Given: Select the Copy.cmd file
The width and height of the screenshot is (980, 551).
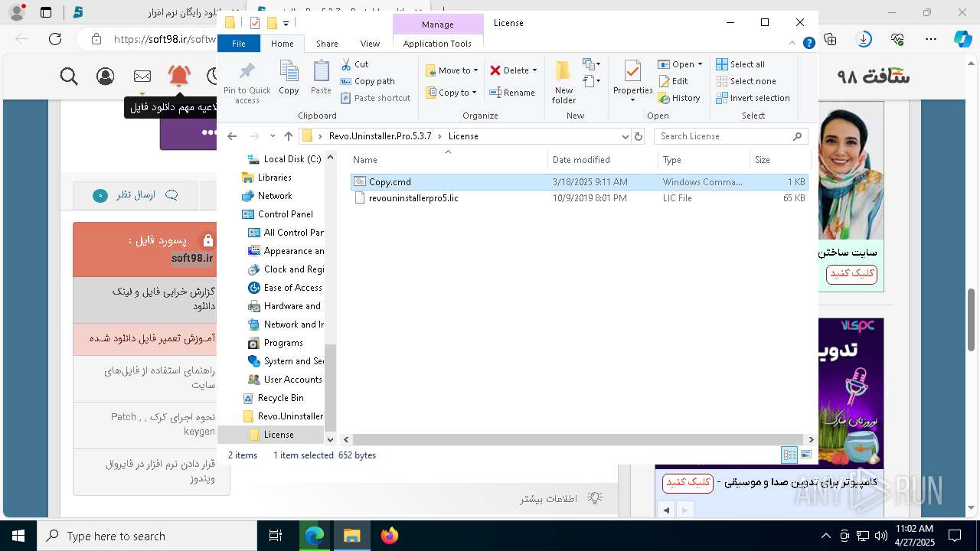Looking at the screenshot, I should pyautogui.click(x=580, y=182).
